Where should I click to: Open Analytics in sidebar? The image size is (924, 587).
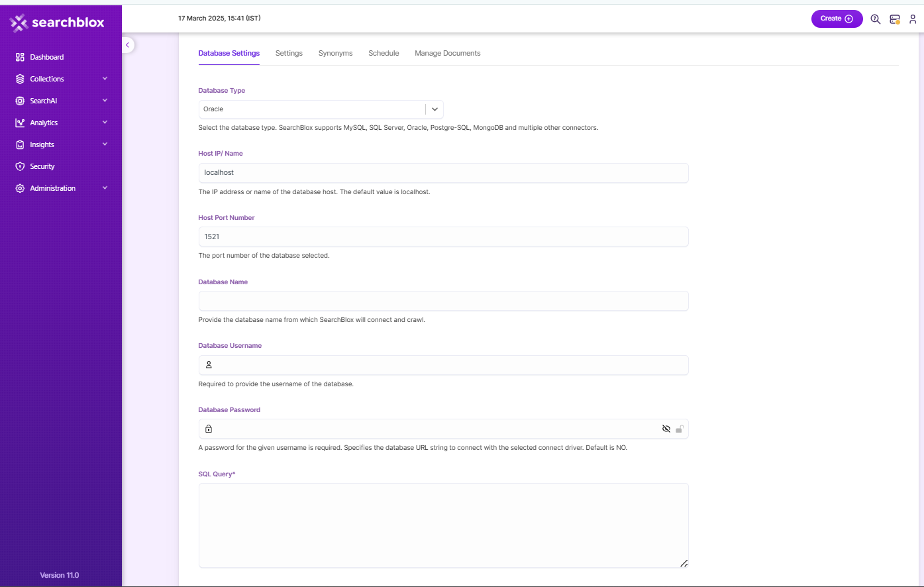pyautogui.click(x=44, y=123)
